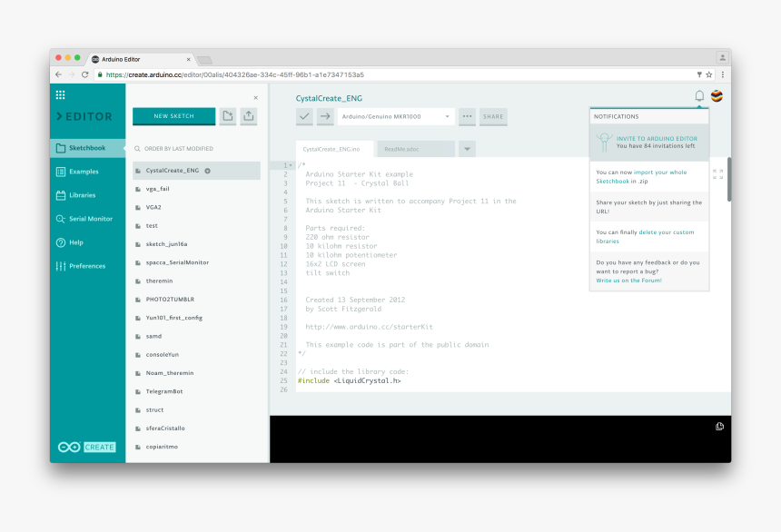Click the SHARE button
This screenshot has width=781, height=532.
493,116
